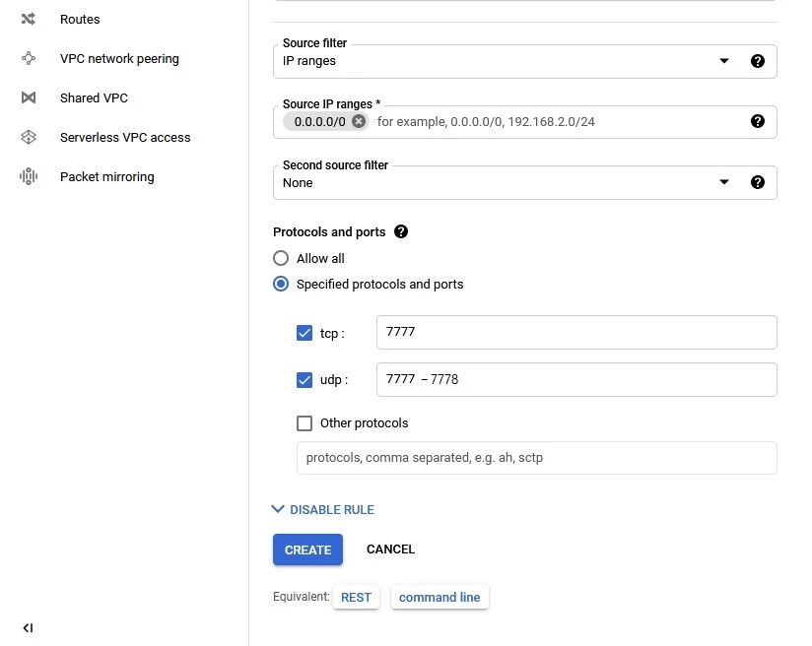Click the Packet mirroring icon
Viewport: 812px width, 646px height.
point(29,176)
